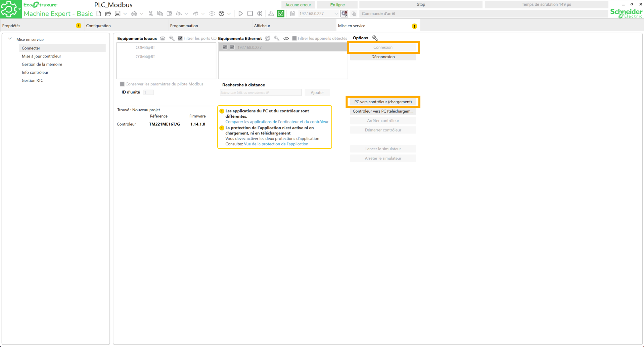The width and height of the screenshot is (644, 347).
Task: Toggle 'Conserver les paramètres du pilote Modbus'
Action: [x=122, y=84]
